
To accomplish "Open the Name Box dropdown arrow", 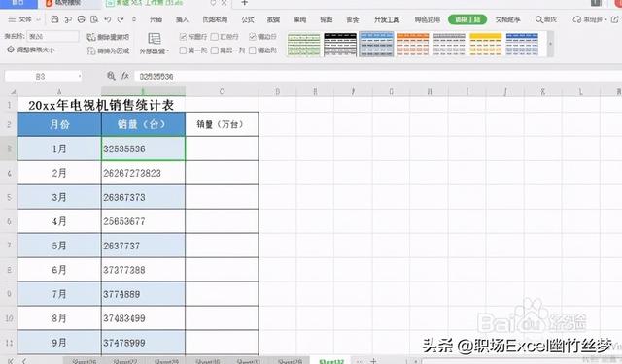I will 80,76.
